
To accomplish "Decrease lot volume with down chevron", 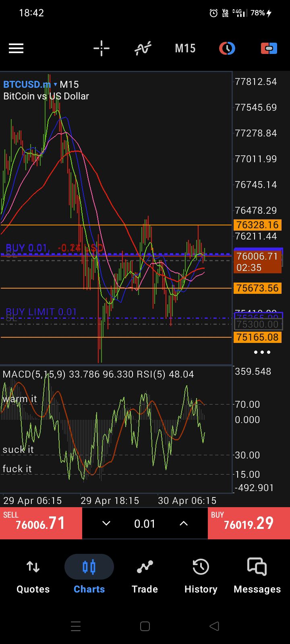I will pyautogui.click(x=106, y=523).
